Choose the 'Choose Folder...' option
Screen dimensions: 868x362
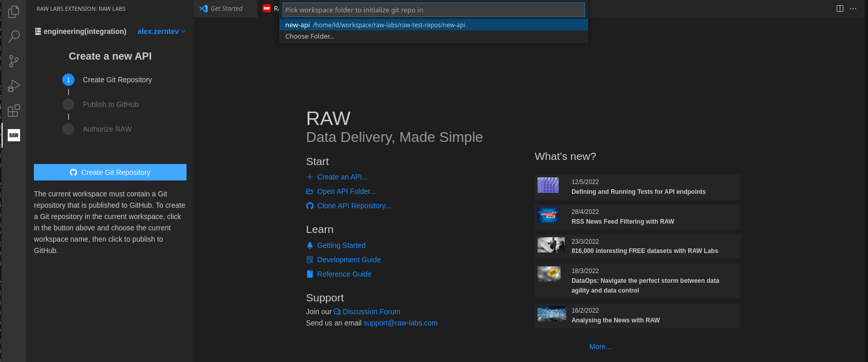(x=433, y=36)
